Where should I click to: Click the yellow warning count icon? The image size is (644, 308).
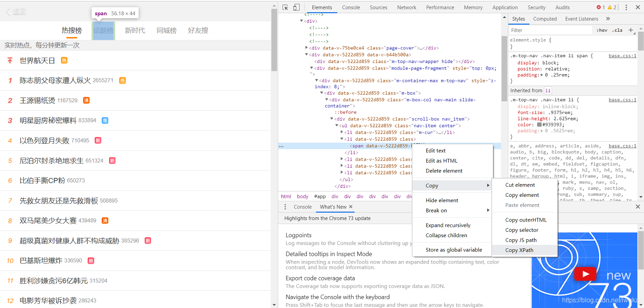pyautogui.click(x=610, y=7)
